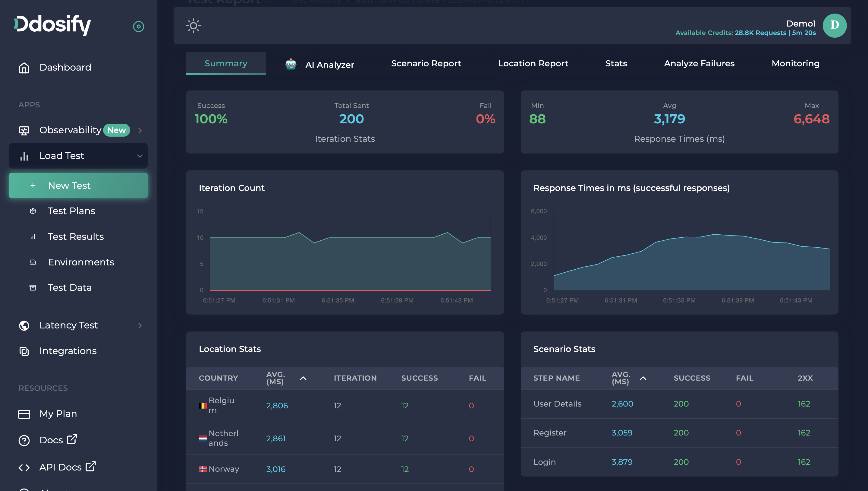The image size is (868, 491).
Task: Click the sidebar collapse circle icon
Action: [139, 26]
